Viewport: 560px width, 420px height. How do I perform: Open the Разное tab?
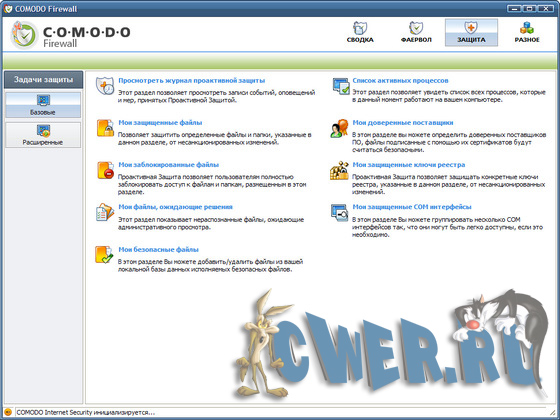click(527, 32)
